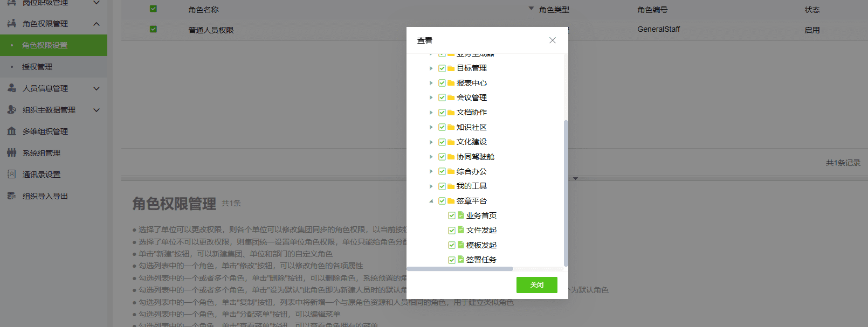
Task: Open 通讯录设置 menu
Action: click(53, 175)
